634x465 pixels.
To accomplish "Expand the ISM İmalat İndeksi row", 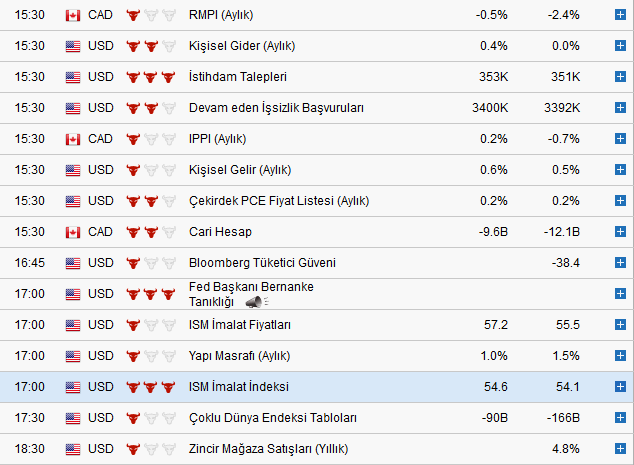I will 621,387.
